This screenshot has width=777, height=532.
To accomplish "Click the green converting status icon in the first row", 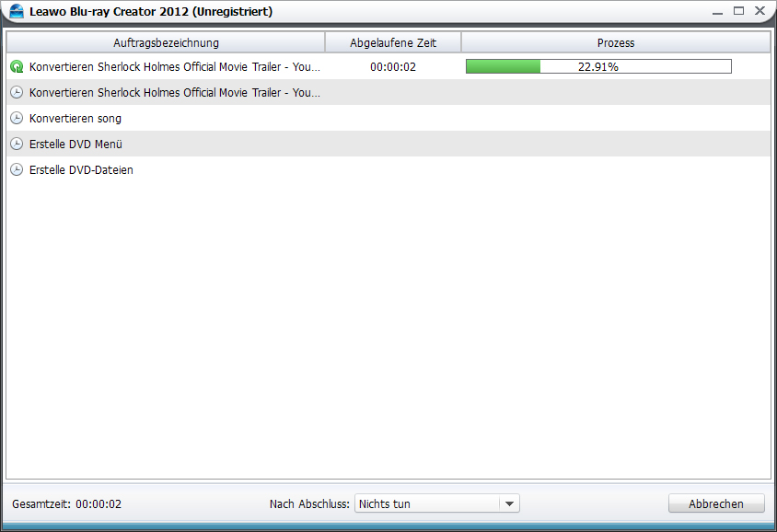I will pyautogui.click(x=17, y=67).
